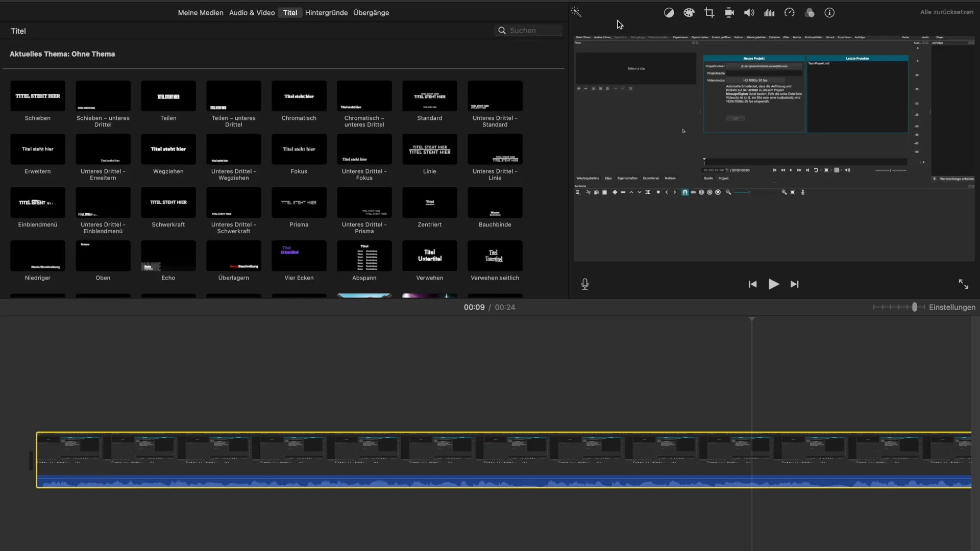This screenshot has width=980, height=551.
Task: Select the Erweitern title thumbnail
Action: 38,149
